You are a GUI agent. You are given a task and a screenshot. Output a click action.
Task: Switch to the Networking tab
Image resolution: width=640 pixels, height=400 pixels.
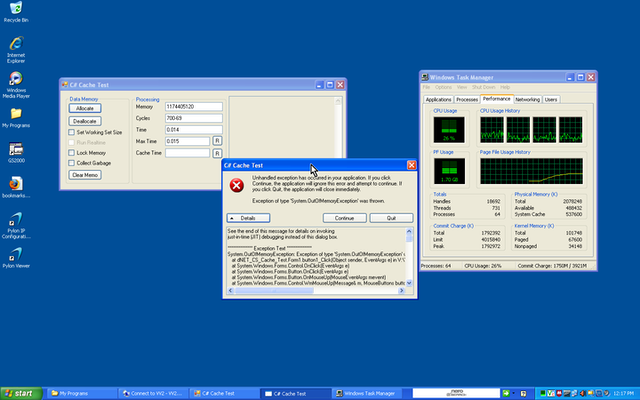(x=527, y=100)
